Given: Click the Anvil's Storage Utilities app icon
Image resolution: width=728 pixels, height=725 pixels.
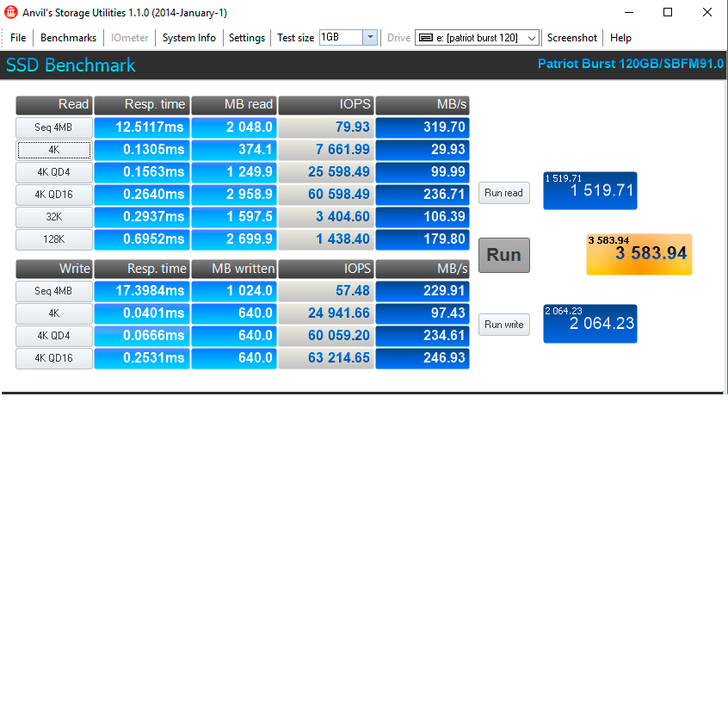Looking at the screenshot, I should click(10, 12).
